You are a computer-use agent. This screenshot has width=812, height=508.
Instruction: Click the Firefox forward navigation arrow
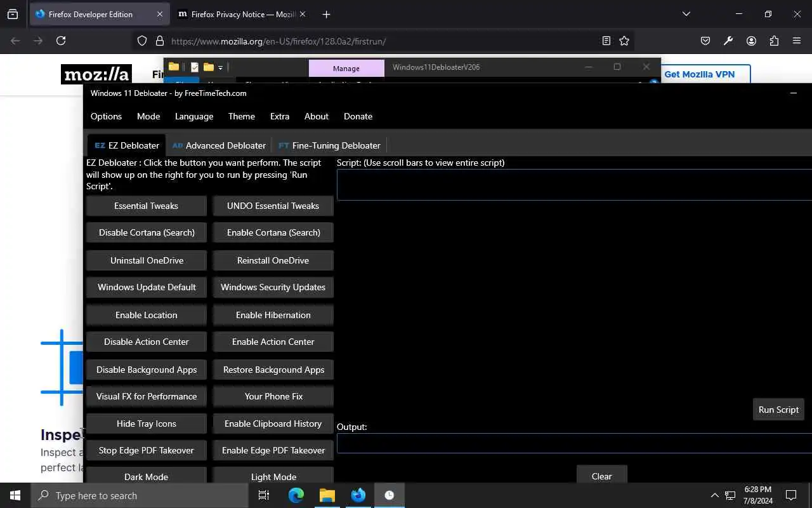pyautogui.click(x=38, y=41)
